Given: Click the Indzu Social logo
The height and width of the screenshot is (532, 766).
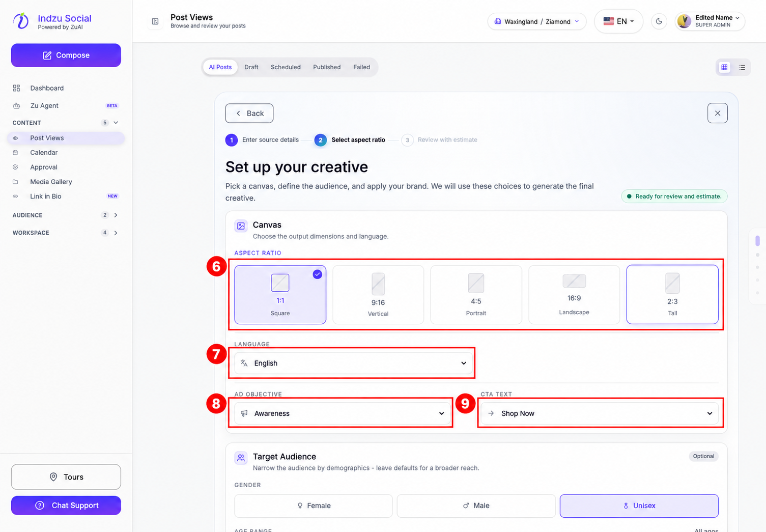Looking at the screenshot, I should coord(51,21).
